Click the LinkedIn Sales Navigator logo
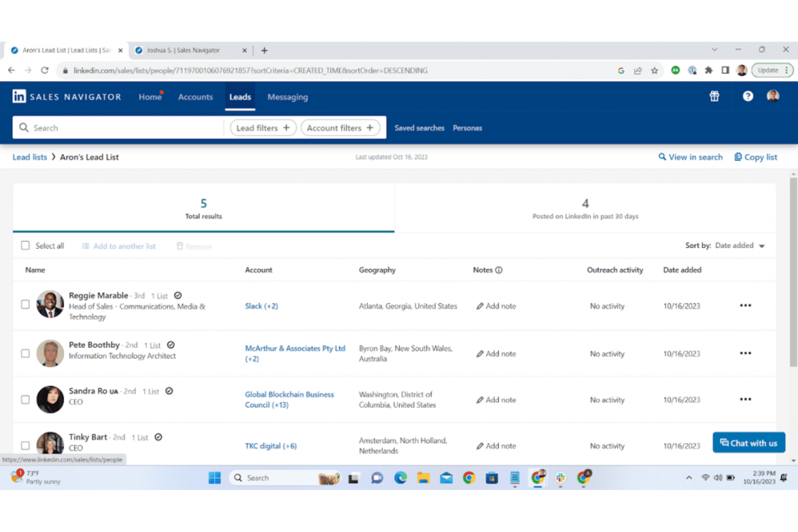 click(67, 96)
